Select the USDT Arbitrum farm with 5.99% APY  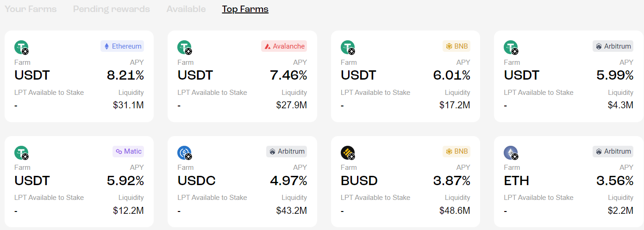click(569, 76)
